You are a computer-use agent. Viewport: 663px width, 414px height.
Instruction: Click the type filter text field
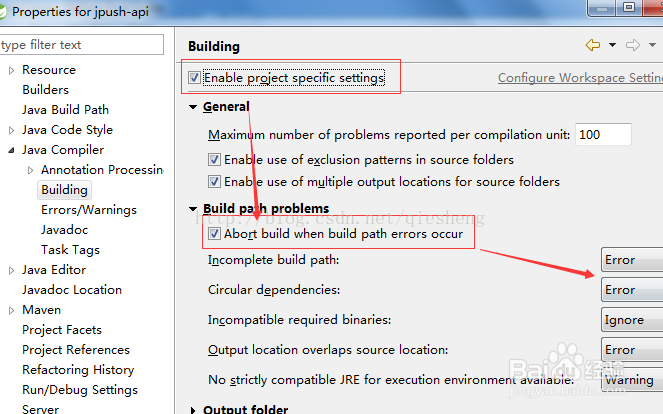[x=81, y=45]
